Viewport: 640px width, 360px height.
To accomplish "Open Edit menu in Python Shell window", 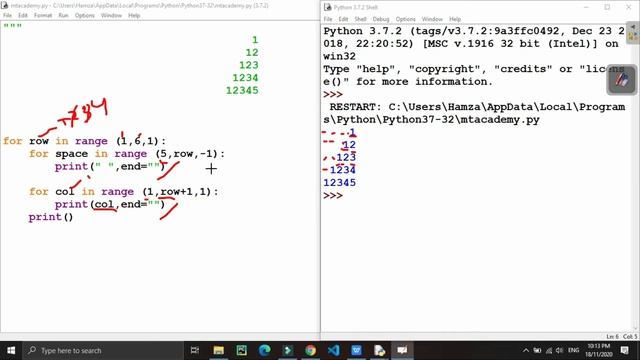I will tap(343, 19).
